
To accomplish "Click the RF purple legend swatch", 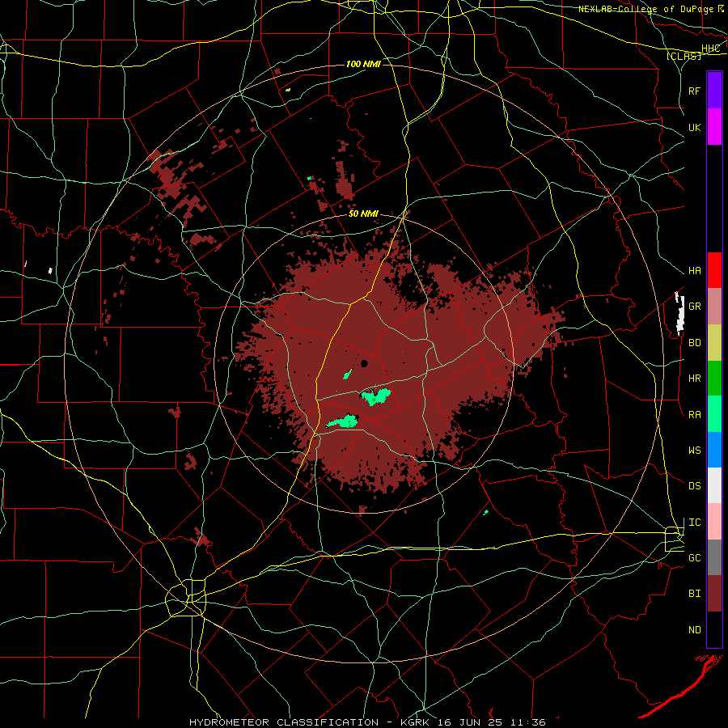I will pyautogui.click(x=714, y=91).
